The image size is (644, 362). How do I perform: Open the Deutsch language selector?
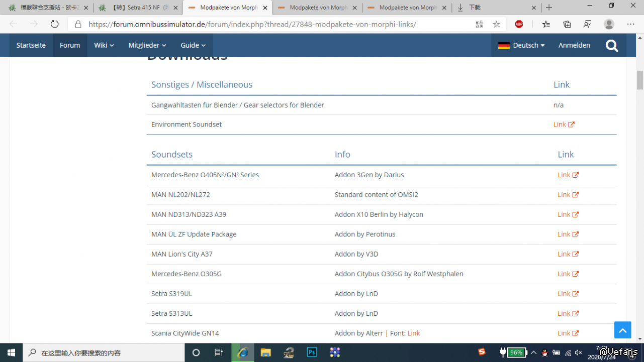[521, 45]
